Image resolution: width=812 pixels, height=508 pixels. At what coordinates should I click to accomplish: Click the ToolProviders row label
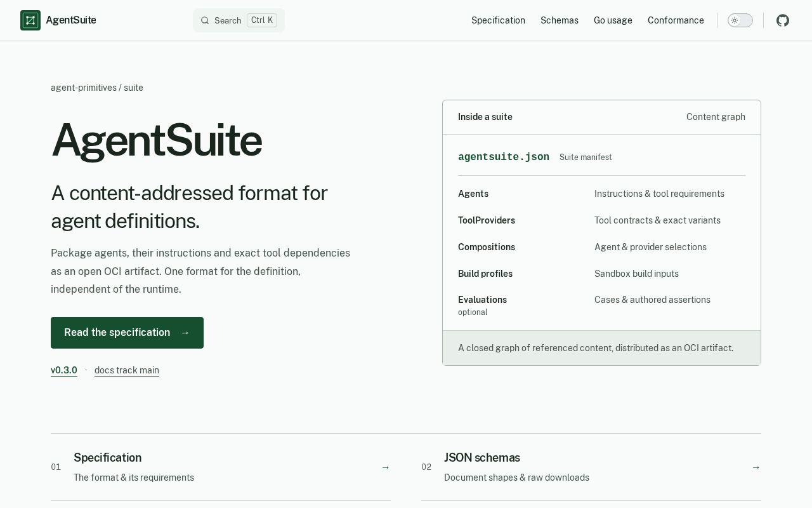pyautogui.click(x=487, y=220)
